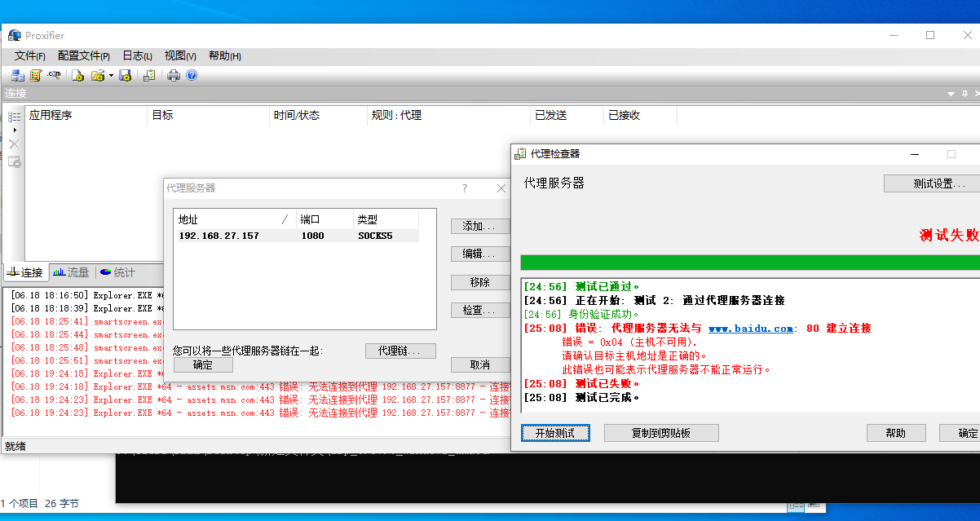
Task: Open the www.baidu.com link in the log
Action: tap(751, 329)
